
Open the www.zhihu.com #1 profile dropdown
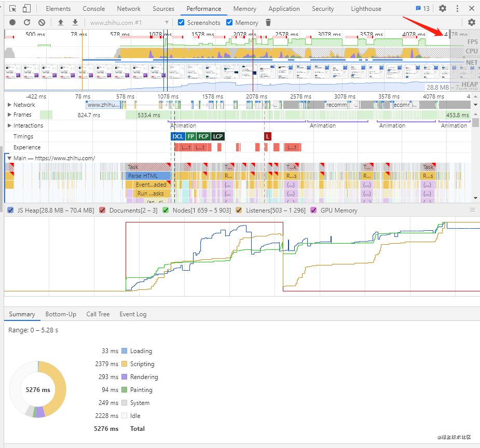(166, 22)
